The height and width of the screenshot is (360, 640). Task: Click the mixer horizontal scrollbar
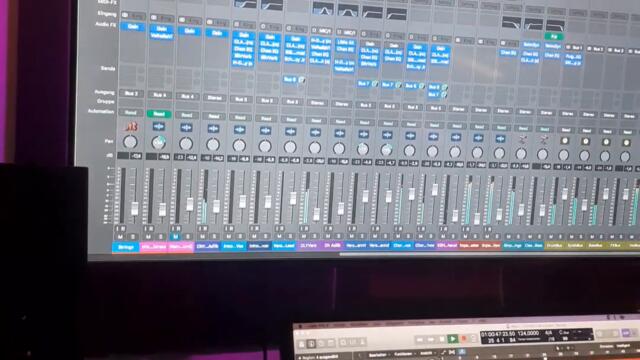[x=490, y=254]
